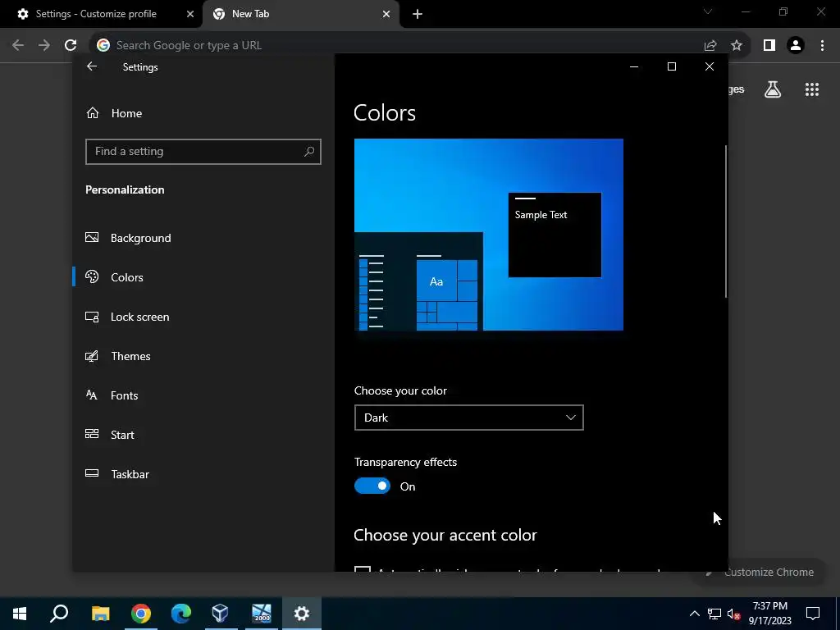The image size is (840, 630).
Task: Open Chrome profile avatar menu
Action: point(796,45)
